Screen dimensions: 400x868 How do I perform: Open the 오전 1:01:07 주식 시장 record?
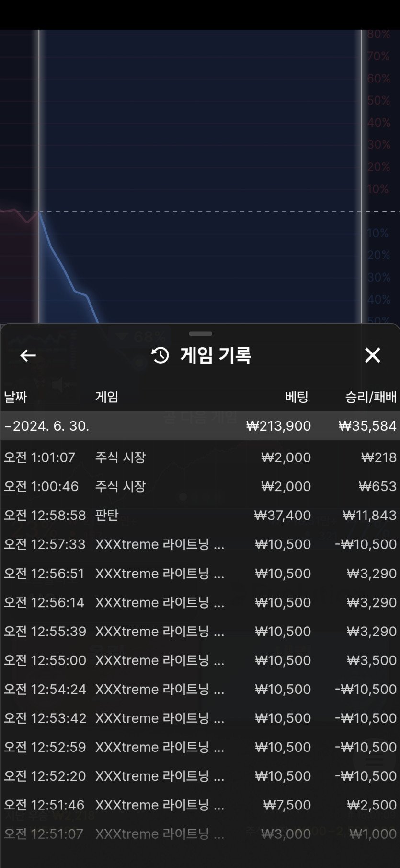coord(200,457)
